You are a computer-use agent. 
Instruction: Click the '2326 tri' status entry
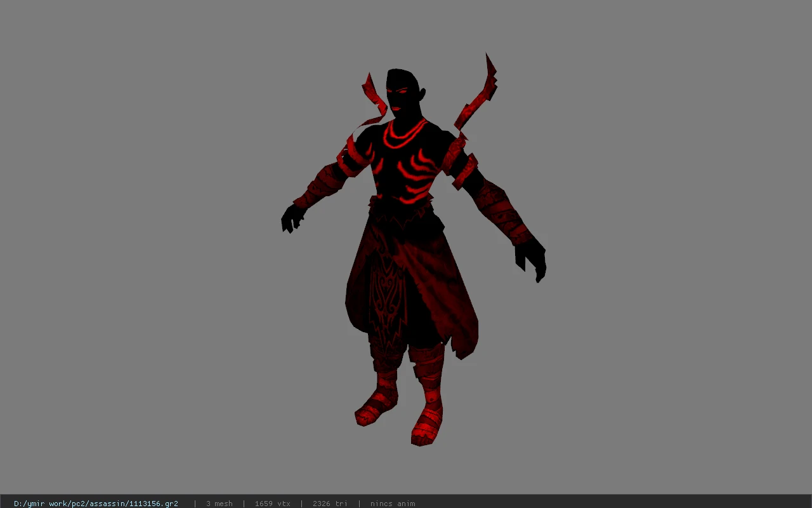[330, 504]
